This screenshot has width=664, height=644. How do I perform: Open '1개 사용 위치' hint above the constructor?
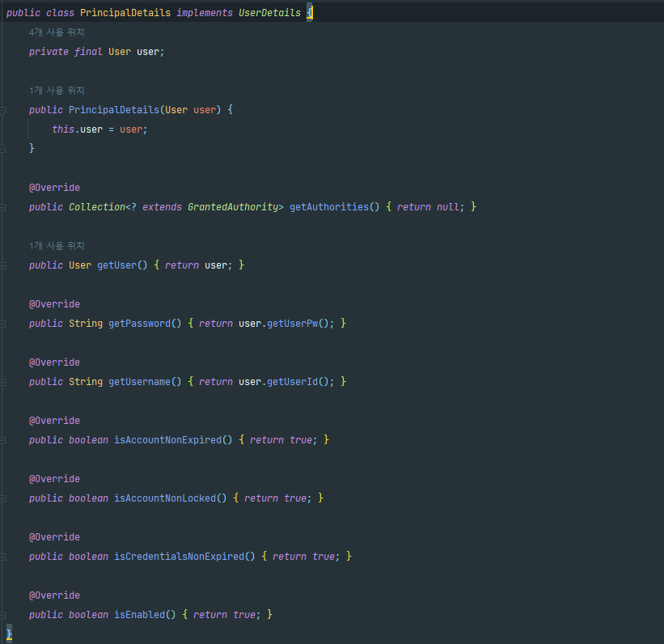pyautogui.click(x=57, y=91)
